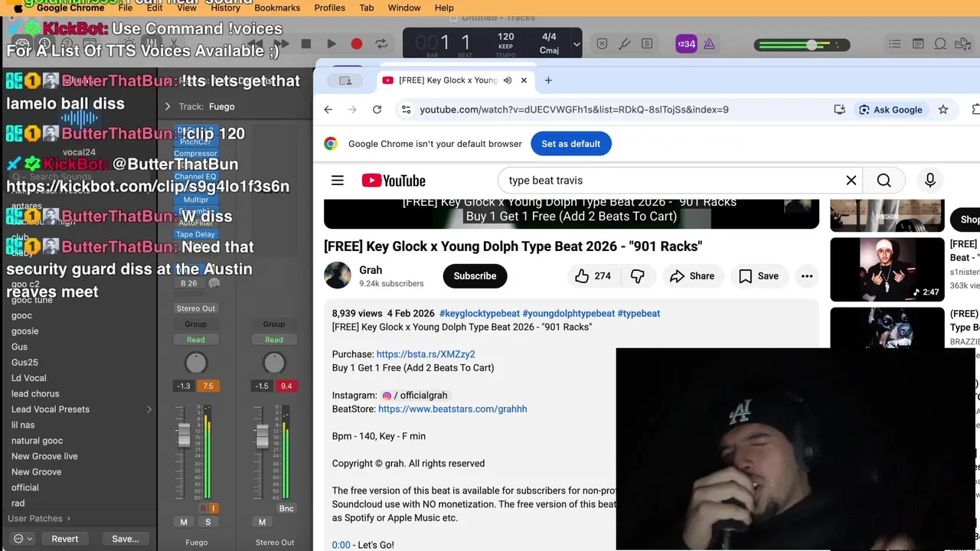Go back with Chrome's back arrow
980x551 pixels.
328,109
